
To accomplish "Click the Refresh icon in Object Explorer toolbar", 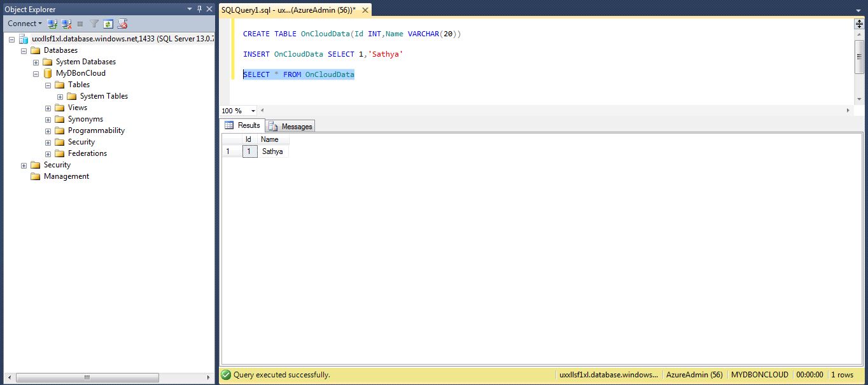I will tap(108, 24).
